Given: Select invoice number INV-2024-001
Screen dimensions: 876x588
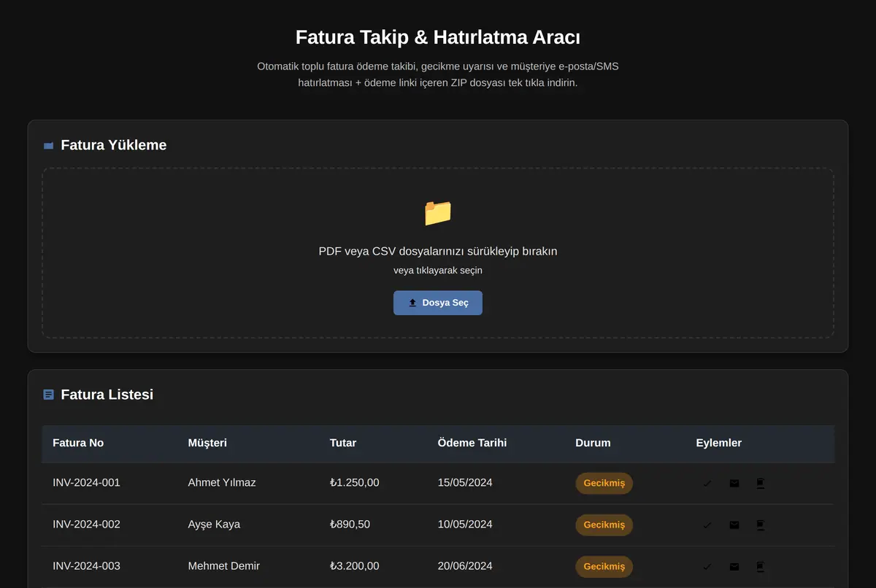Looking at the screenshot, I should pyautogui.click(x=86, y=483).
